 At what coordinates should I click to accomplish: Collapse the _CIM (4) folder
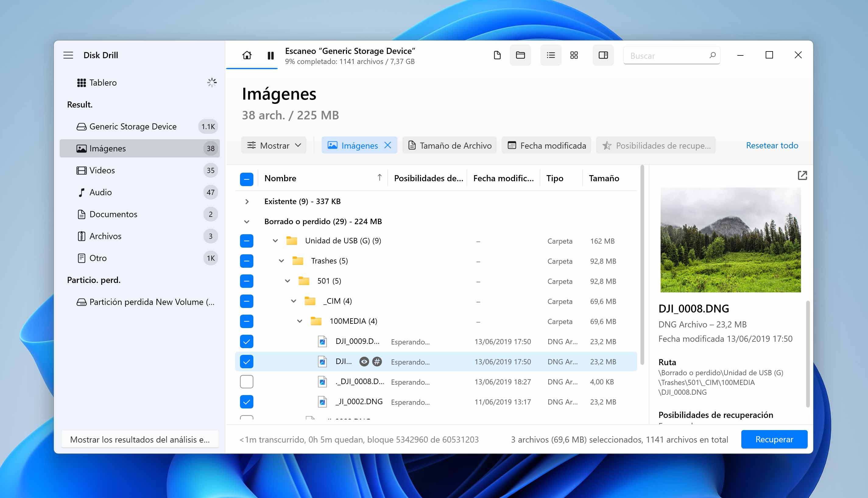point(293,301)
